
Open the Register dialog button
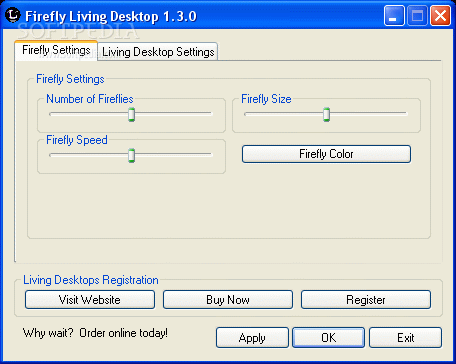pyautogui.click(x=366, y=300)
